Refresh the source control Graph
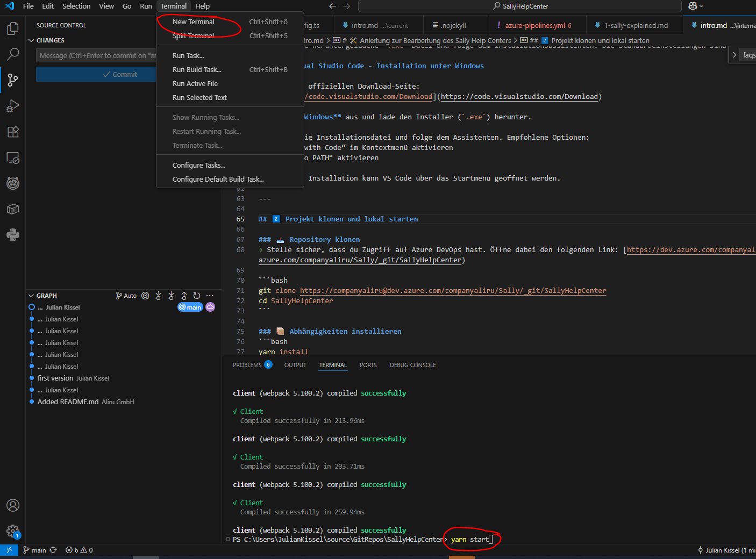756x559 pixels. 197,296
